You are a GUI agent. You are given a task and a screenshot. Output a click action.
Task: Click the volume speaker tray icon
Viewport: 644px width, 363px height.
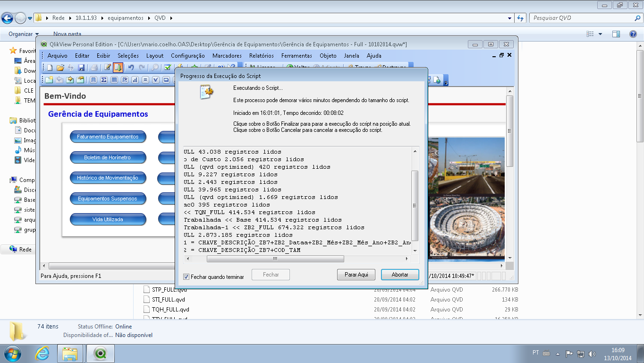pos(592,354)
